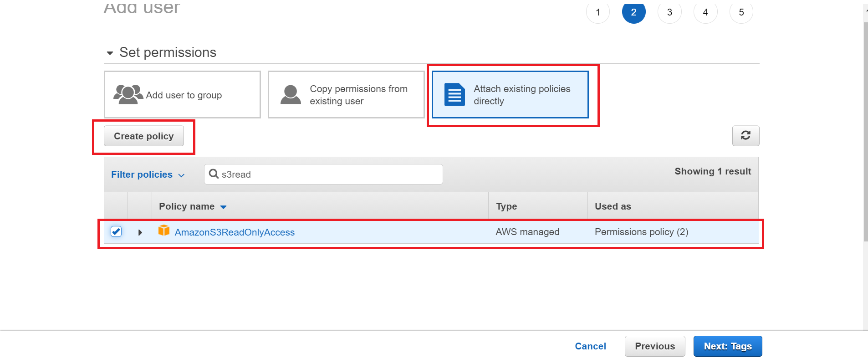868x359 pixels.
Task: Uncheck the AmazonS3ReadOnlyAccess checkbox
Action: coord(116,231)
